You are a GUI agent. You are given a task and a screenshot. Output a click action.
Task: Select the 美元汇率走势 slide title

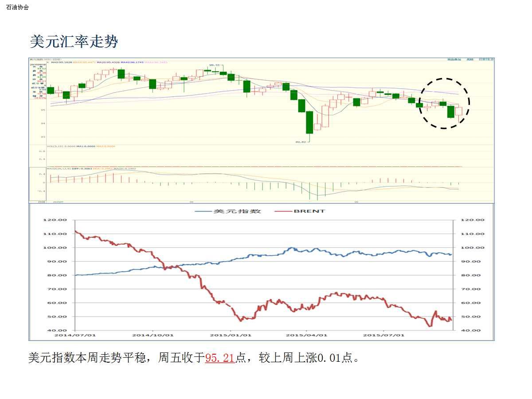tap(74, 42)
